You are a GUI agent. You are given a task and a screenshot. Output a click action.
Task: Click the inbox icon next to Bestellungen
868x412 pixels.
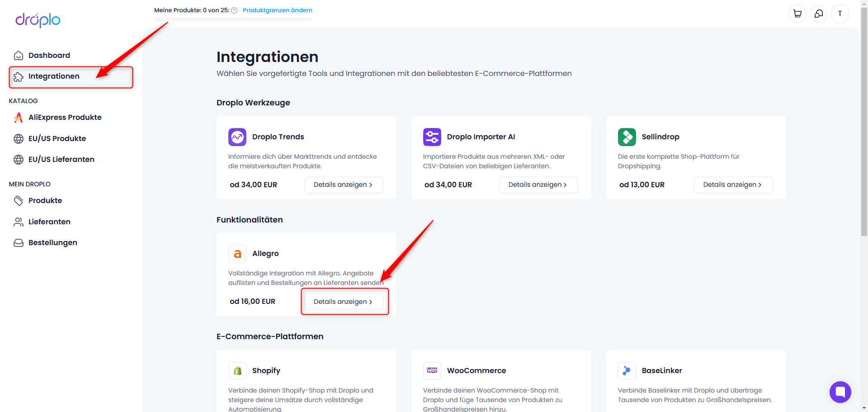[x=19, y=243]
